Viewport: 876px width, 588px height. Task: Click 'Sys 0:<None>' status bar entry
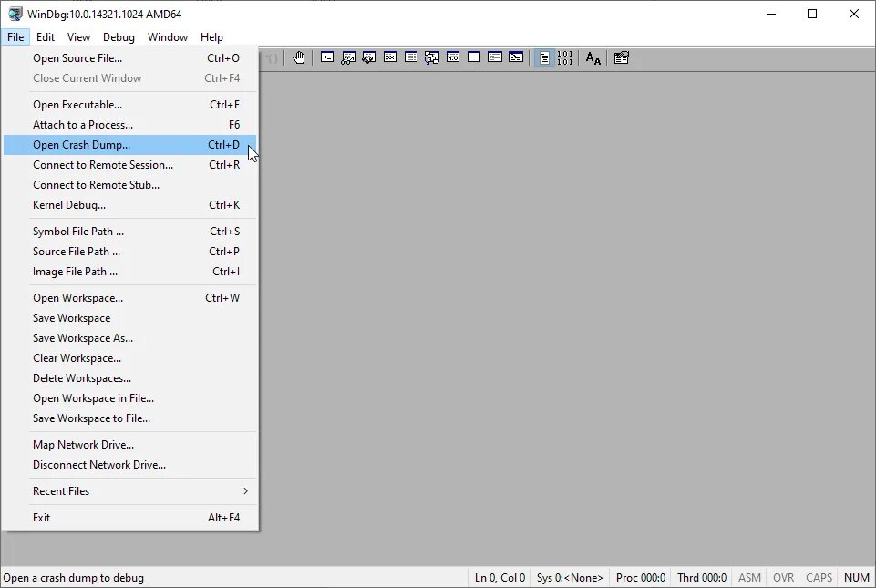click(x=570, y=578)
